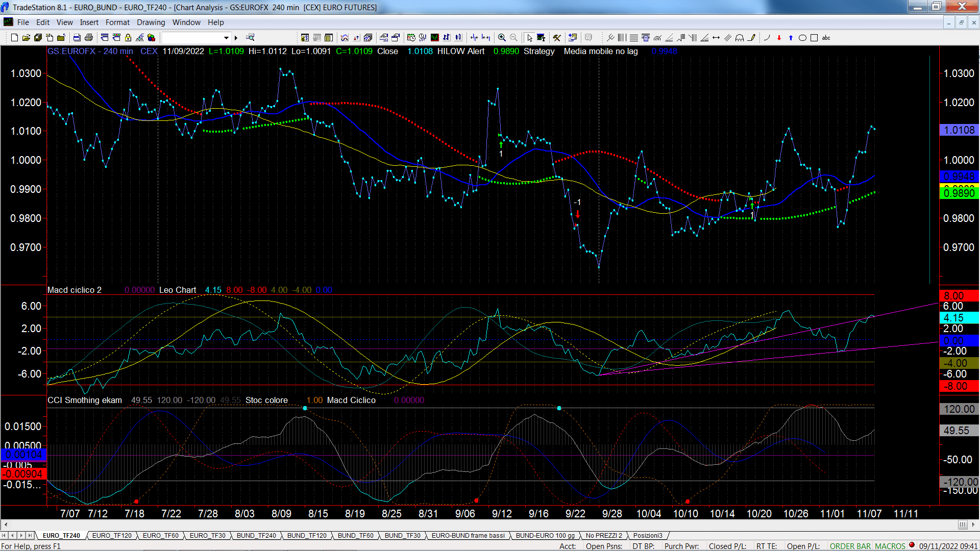Switch to the BUND_TF120 tab

pyautogui.click(x=307, y=535)
